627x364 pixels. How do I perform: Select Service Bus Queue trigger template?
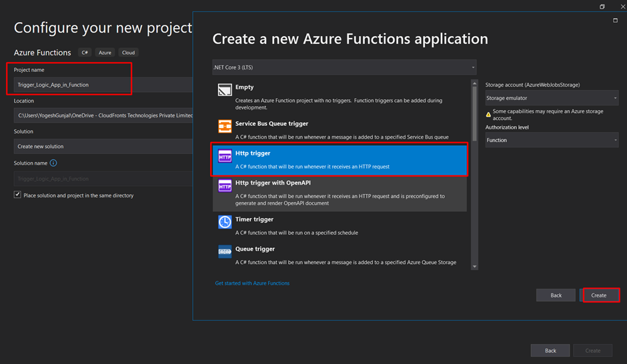(340, 130)
